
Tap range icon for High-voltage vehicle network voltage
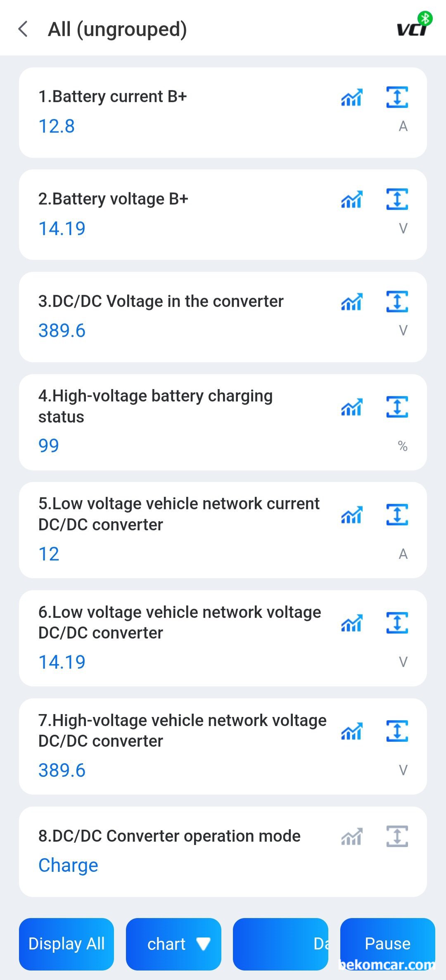397,731
